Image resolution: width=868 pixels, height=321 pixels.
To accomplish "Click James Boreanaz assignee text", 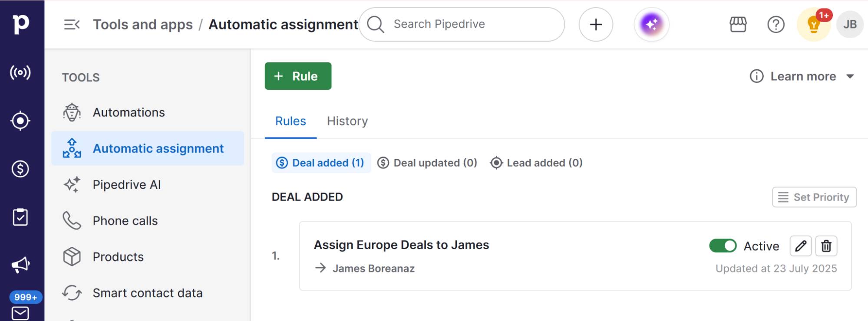I will click(373, 269).
